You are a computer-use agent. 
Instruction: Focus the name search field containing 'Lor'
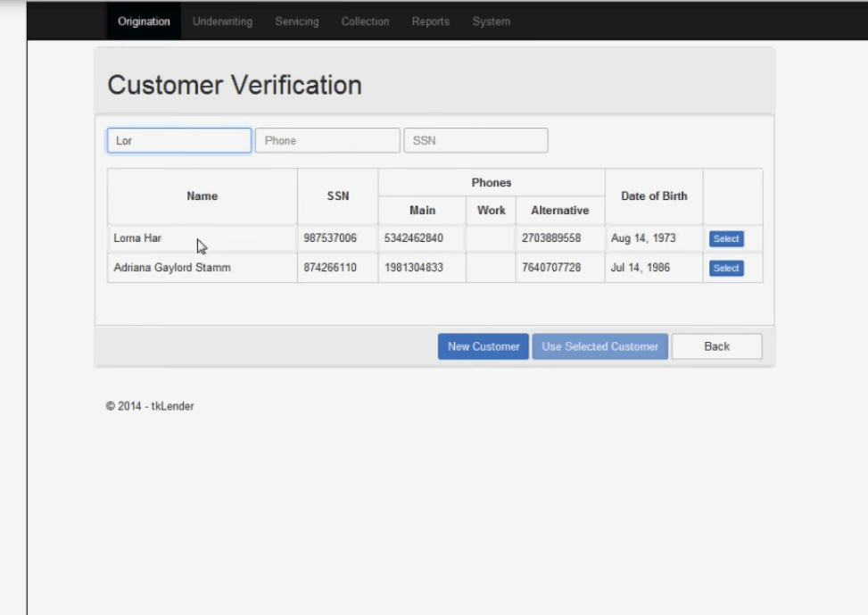click(179, 141)
